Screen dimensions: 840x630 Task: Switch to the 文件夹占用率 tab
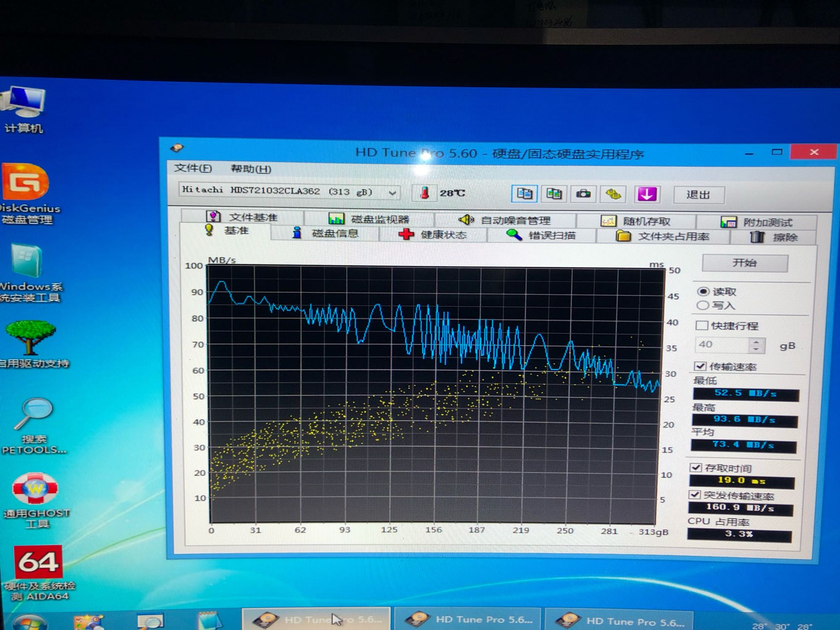tap(663, 236)
